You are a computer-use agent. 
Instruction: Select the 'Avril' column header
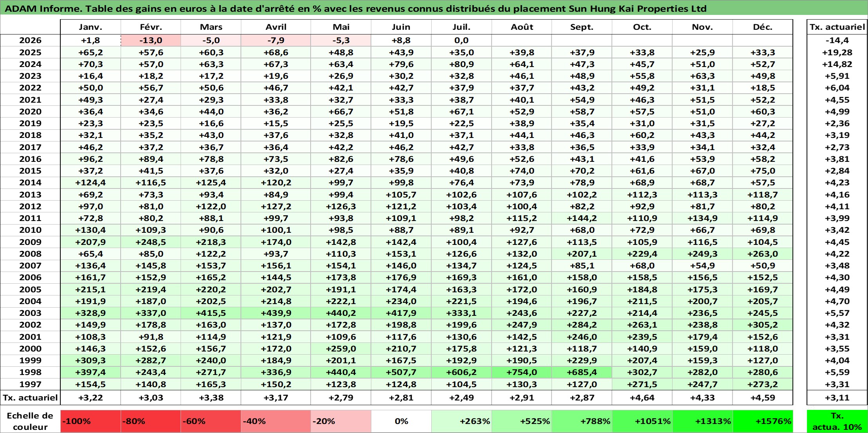(x=276, y=27)
